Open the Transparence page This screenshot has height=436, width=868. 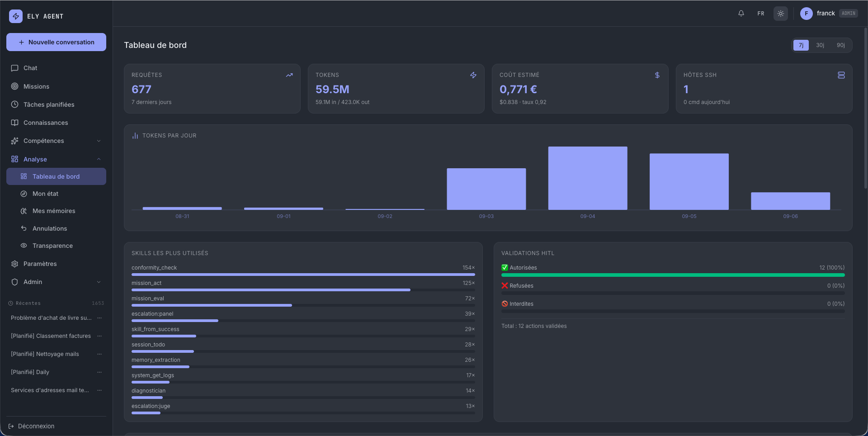pos(56,246)
